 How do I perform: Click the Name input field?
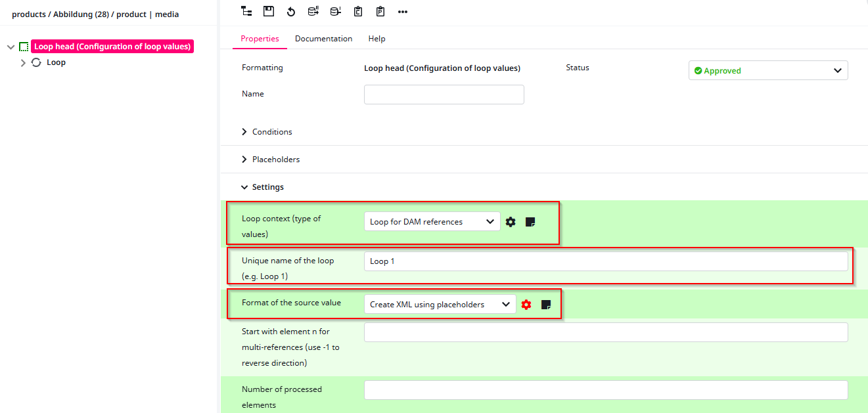444,95
